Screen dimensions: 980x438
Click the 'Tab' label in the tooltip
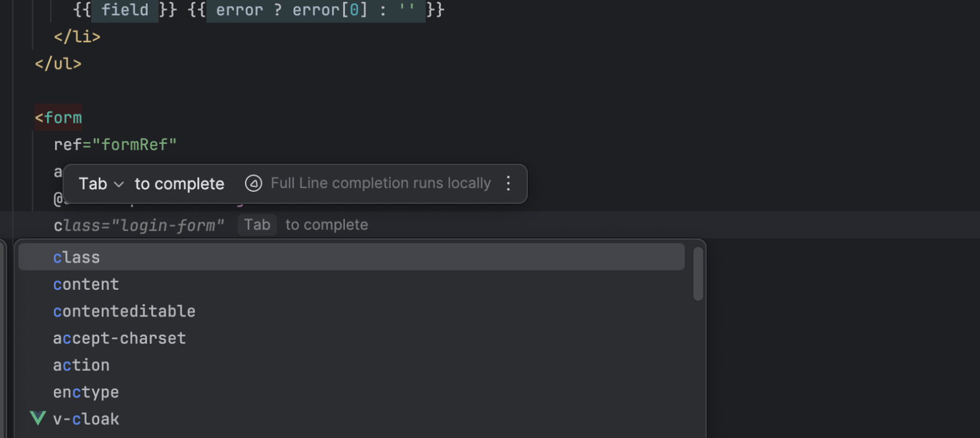(93, 184)
